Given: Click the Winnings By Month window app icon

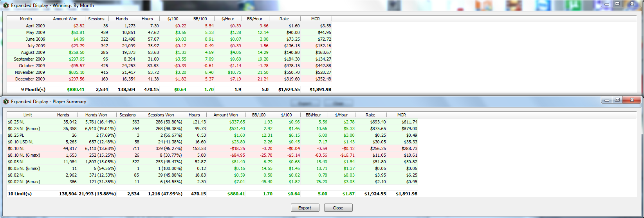Looking at the screenshot, I should (x=6, y=5).
